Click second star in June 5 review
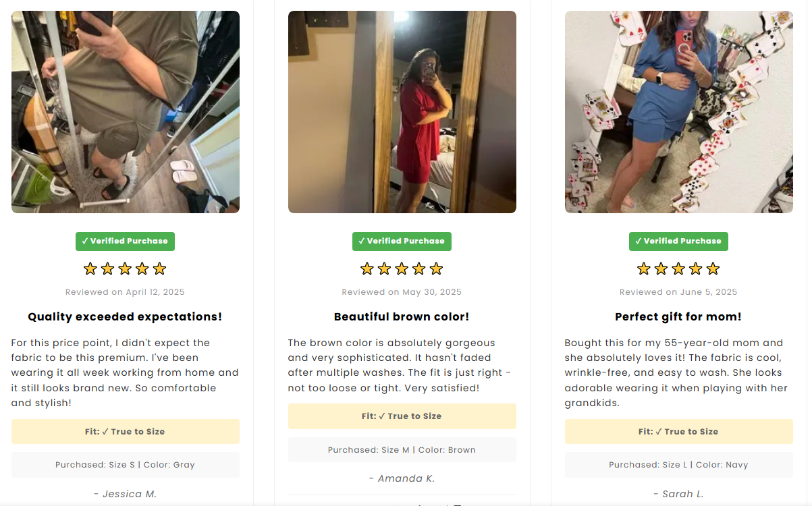This screenshot has width=812, height=506. 661,269
